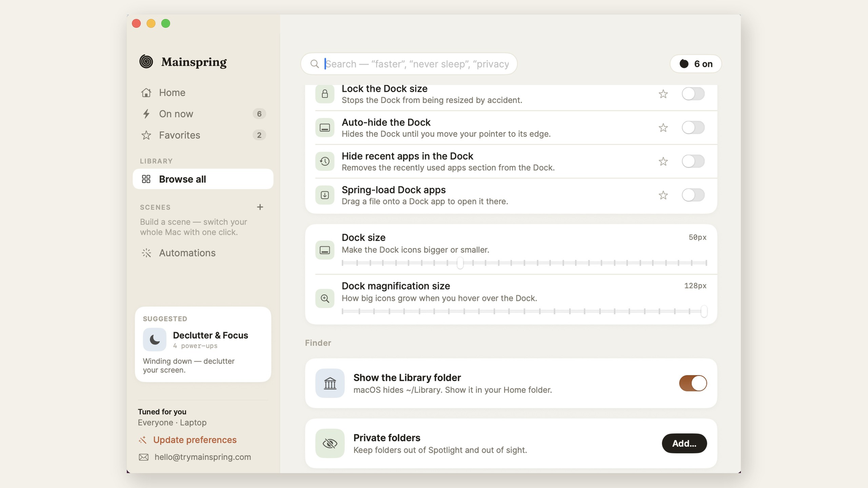The image size is (868, 488).
Task: Mark Hide recent apps in the Dock as favorite
Action: pyautogui.click(x=663, y=161)
